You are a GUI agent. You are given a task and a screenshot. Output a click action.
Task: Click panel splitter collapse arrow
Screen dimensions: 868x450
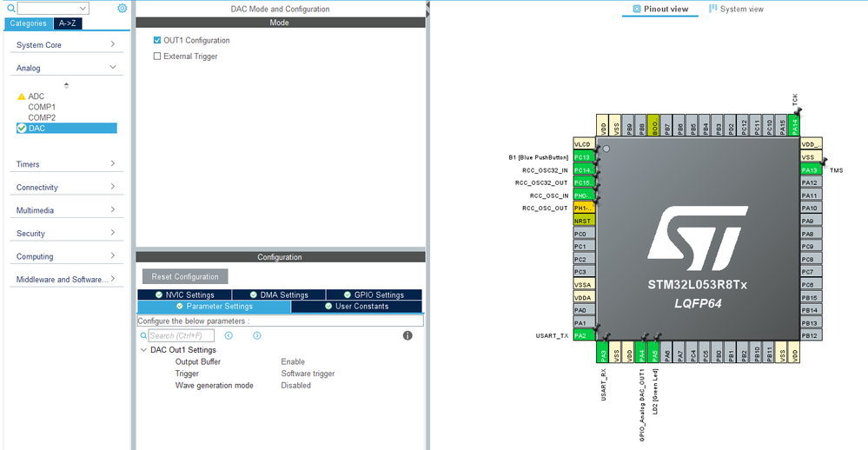coord(427,5)
